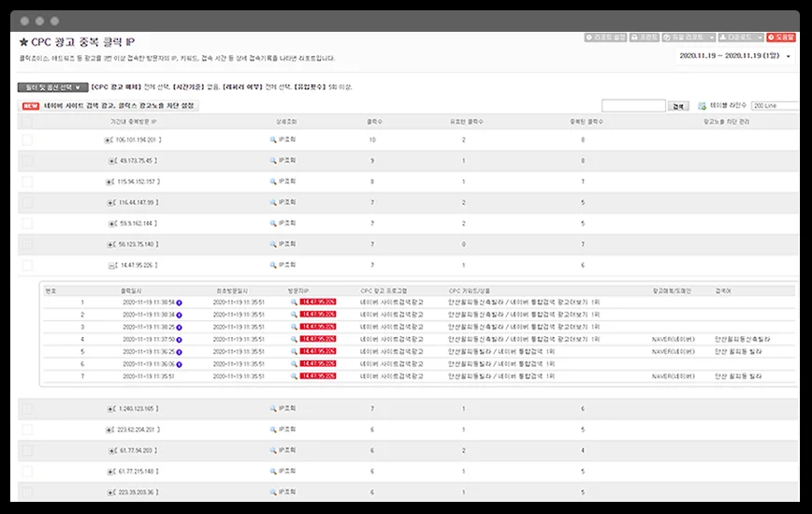
Task: Open the 리포트 설정 report settings button
Action: 604,37
